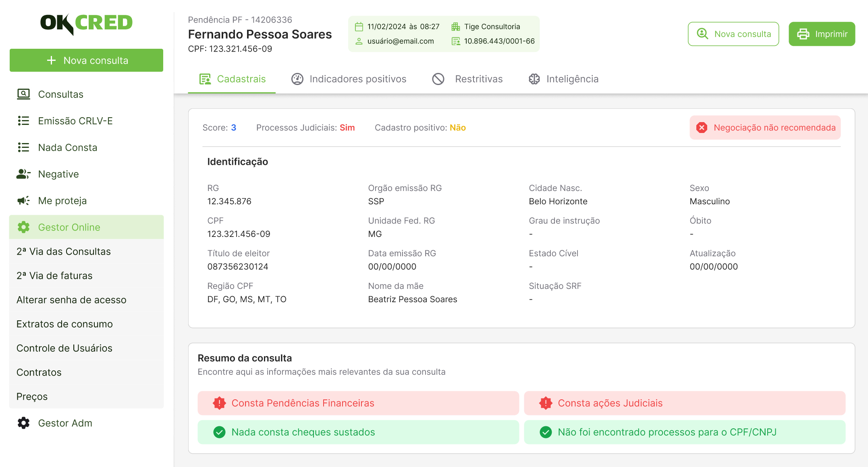Screen dimensions: 868x467
Task: Click the Inteligência brain icon
Action: click(534, 79)
